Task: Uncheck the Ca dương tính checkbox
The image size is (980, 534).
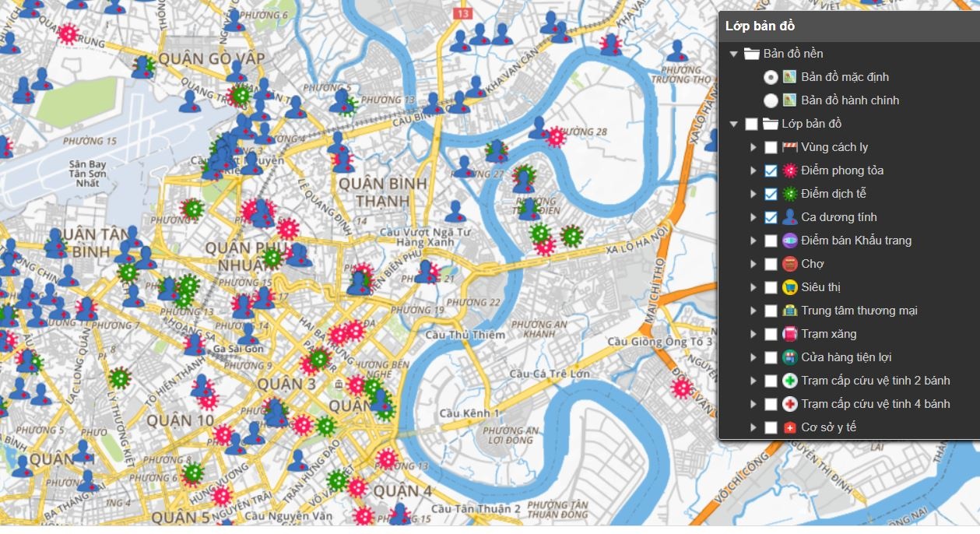Action: (771, 217)
